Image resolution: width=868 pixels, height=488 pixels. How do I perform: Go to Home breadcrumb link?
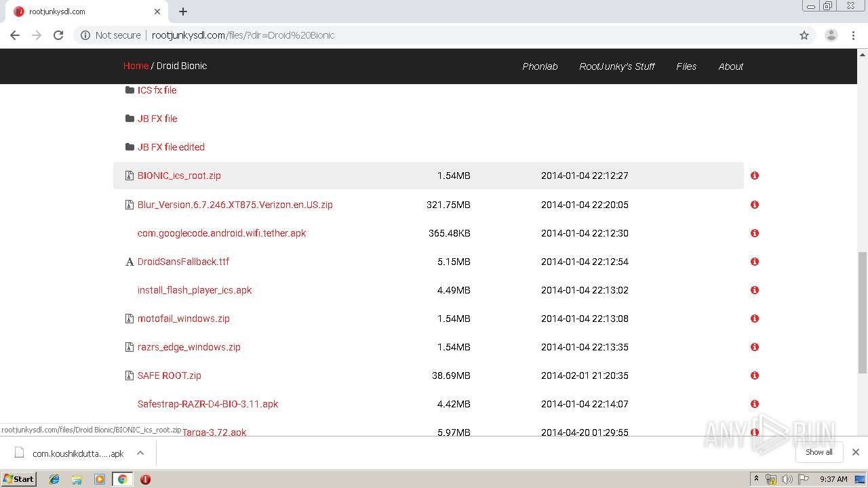136,66
